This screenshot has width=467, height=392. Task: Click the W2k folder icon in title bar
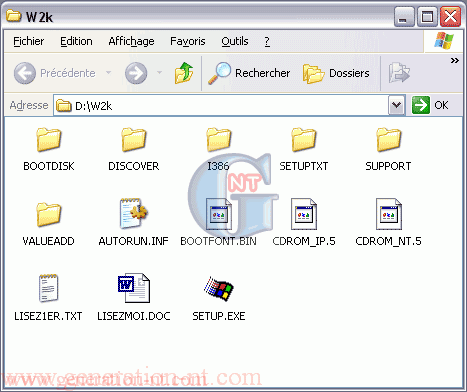click(14, 15)
